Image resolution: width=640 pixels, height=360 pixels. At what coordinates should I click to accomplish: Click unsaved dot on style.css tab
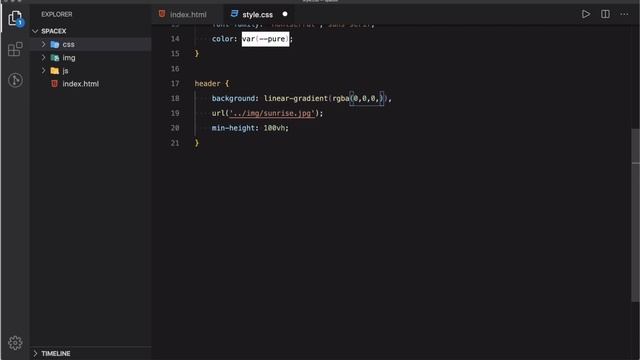[x=285, y=14]
